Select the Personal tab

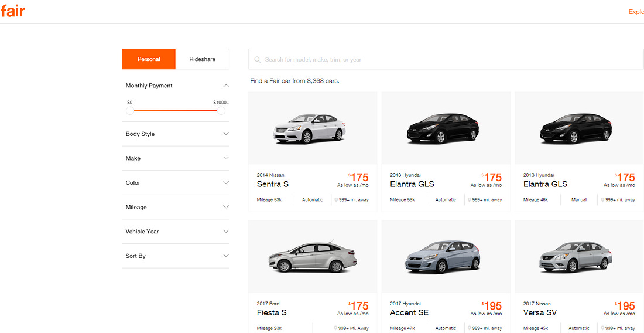click(149, 59)
